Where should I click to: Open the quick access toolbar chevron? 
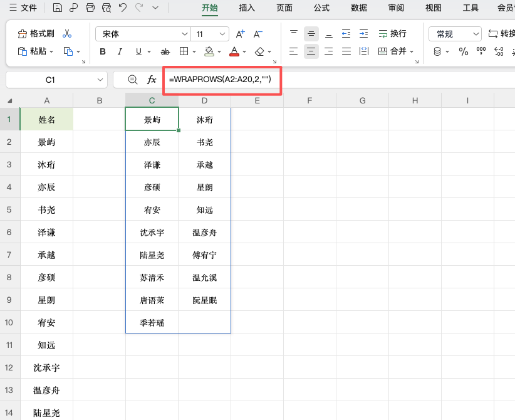tap(155, 8)
